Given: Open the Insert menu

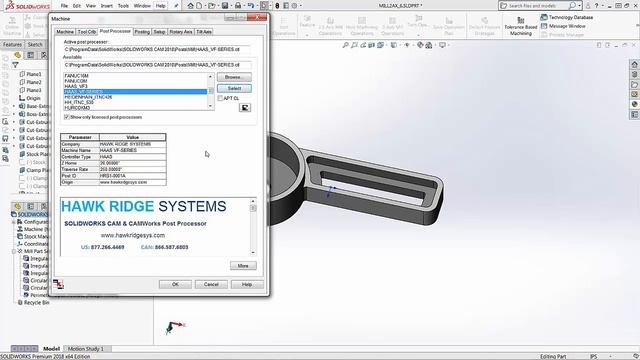Looking at the screenshot, I should (107, 6).
